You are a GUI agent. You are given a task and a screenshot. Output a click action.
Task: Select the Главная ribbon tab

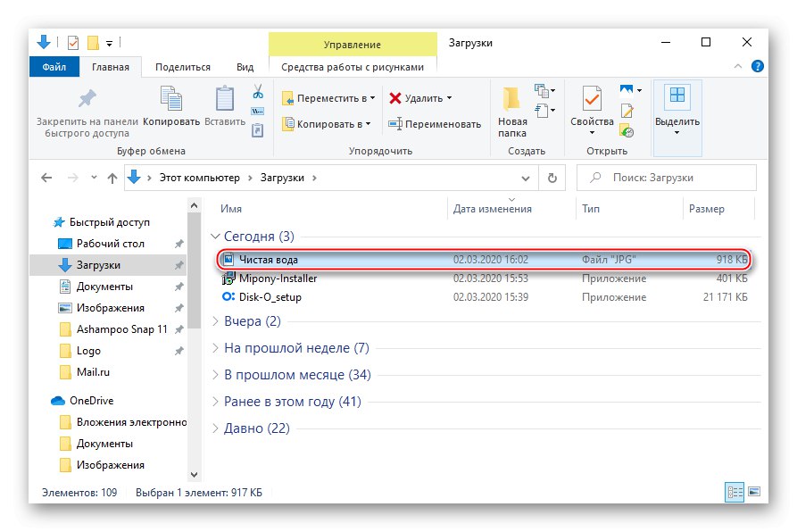click(x=111, y=67)
